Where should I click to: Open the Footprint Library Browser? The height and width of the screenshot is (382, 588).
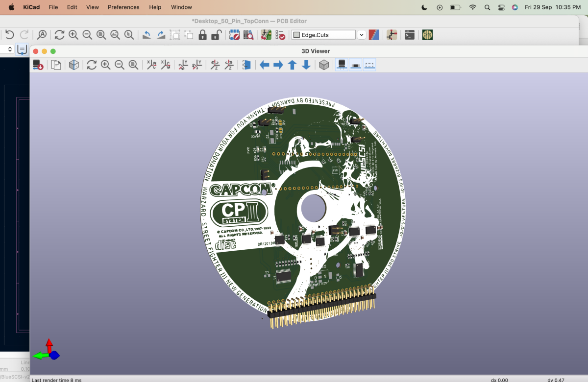click(248, 35)
